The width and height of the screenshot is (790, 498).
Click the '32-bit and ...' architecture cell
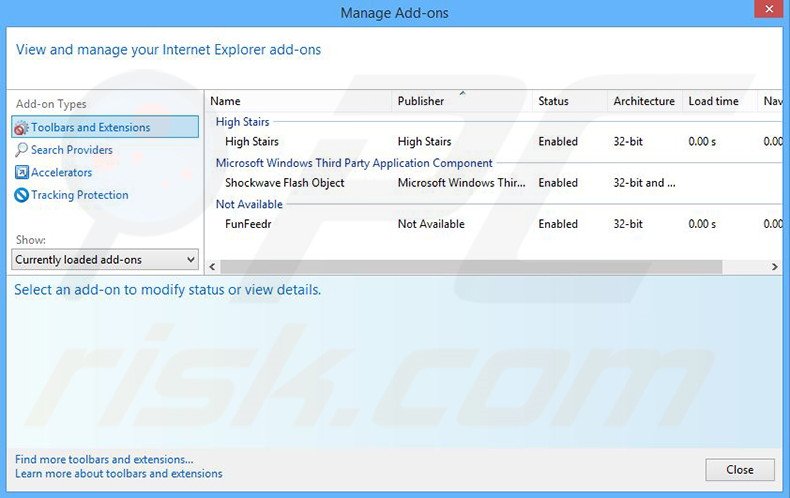pyautogui.click(x=644, y=183)
